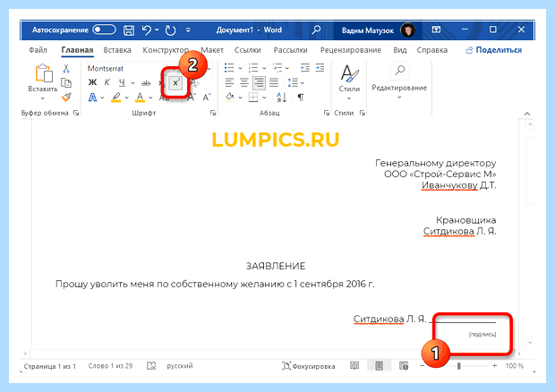Screen dimensions: 555x392
Task: Click the Paste clipboard icon
Action: click(44, 73)
